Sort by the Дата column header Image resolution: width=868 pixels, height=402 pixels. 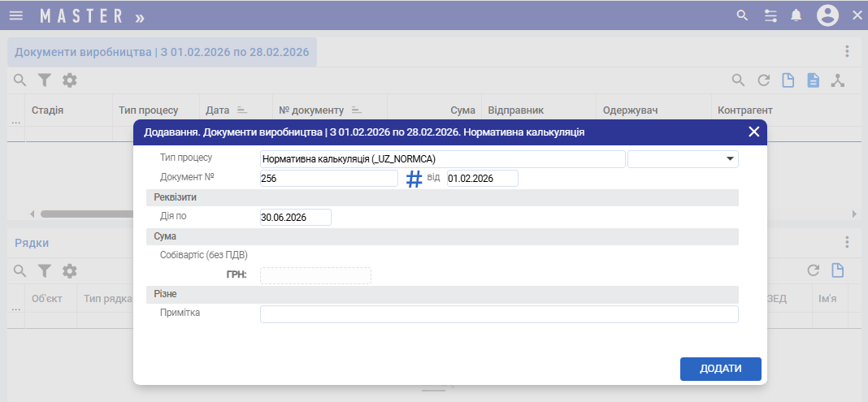coord(217,110)
